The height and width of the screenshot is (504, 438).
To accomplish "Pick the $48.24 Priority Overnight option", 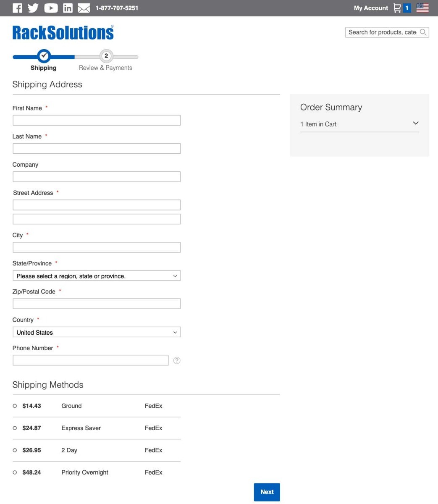I will (15, 472).
